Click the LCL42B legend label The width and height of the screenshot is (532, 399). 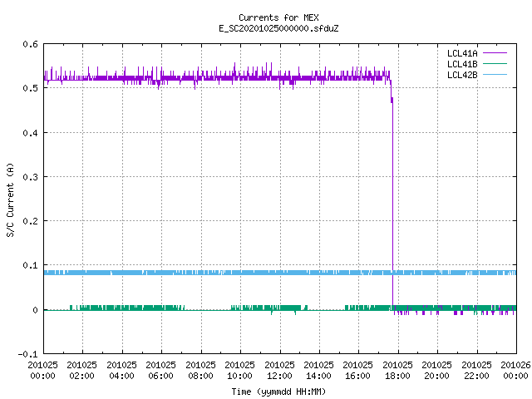tap(462, 75)
